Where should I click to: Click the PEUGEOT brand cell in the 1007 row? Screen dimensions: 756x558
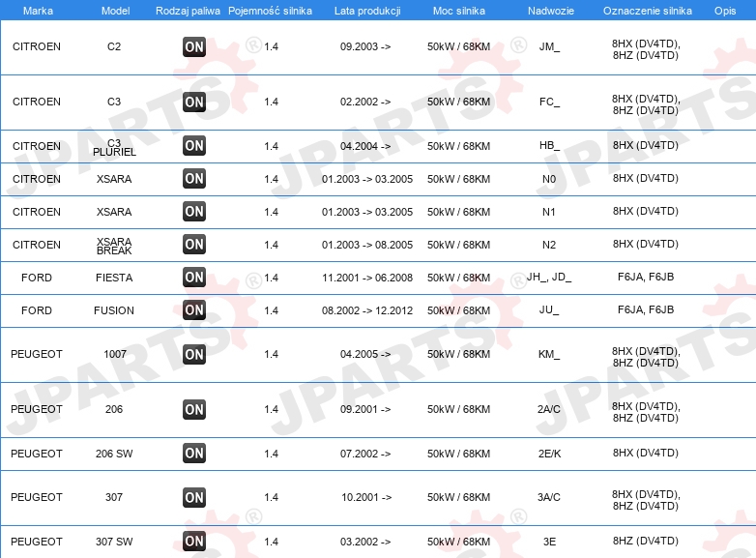point(37,354)
